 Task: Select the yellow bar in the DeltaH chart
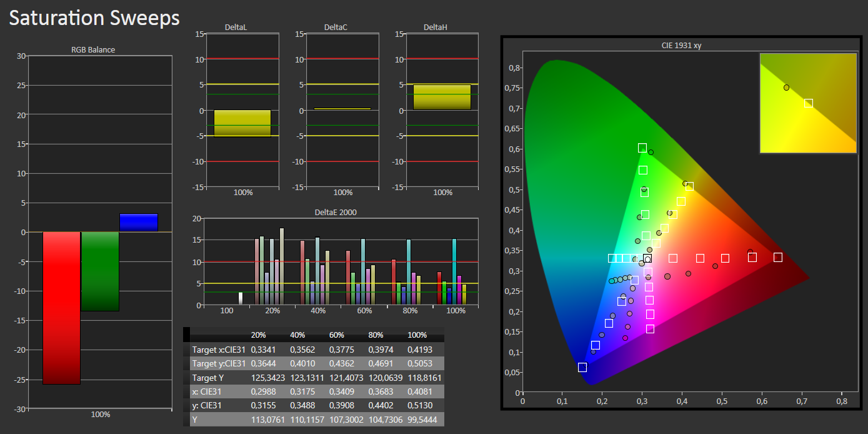point(442,98)
